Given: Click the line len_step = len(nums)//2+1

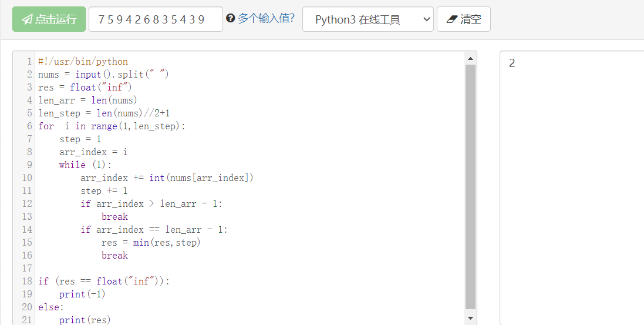Looking at the screenshot, I should click(104, 113).
